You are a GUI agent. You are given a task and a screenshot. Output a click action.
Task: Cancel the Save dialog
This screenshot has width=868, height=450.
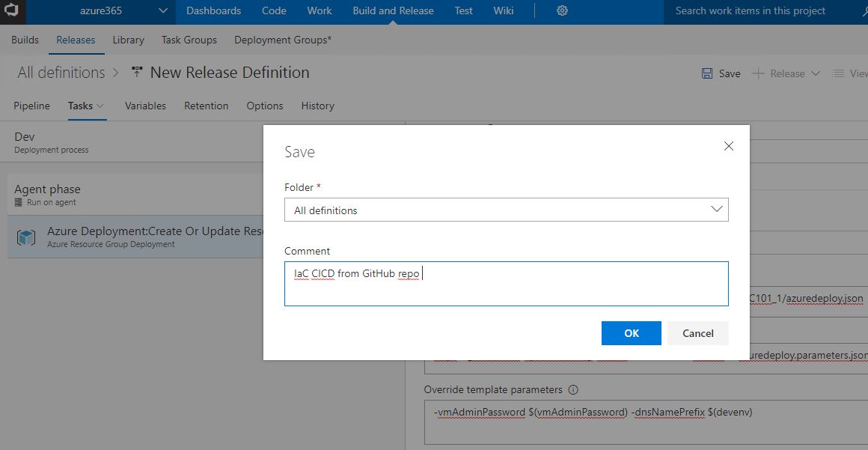click(x=697, y=333)
